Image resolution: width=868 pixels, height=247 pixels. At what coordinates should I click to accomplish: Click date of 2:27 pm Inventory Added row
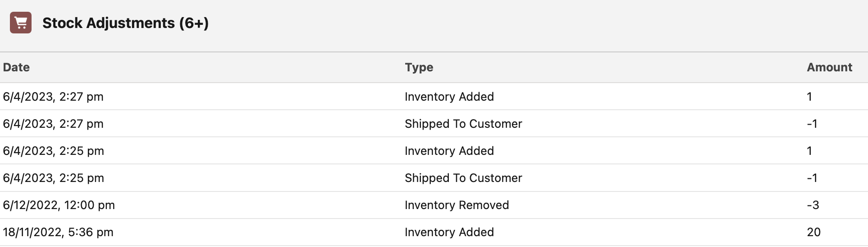pos(53,97)
